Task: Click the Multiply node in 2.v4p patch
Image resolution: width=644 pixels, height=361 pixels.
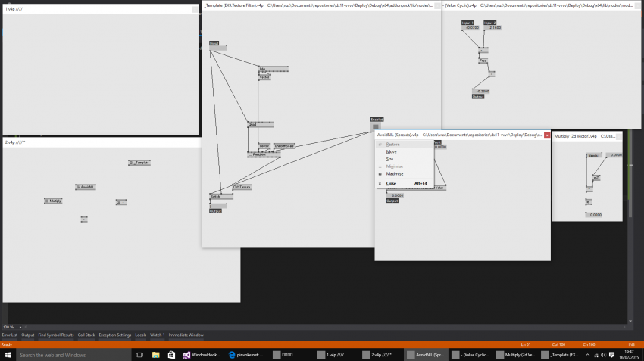Action: pyautogui.click(x=53, y=201)
